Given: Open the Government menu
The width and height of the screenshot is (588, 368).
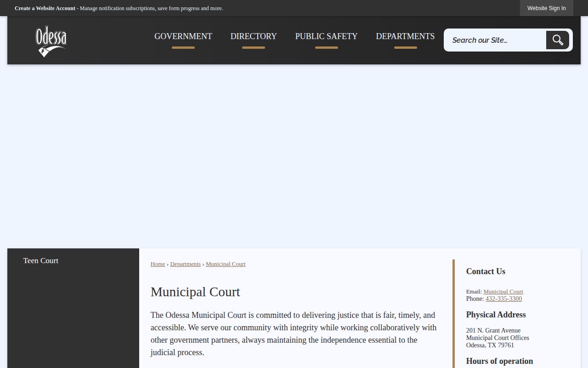Looking at the screenshot, I should point(183,36).
